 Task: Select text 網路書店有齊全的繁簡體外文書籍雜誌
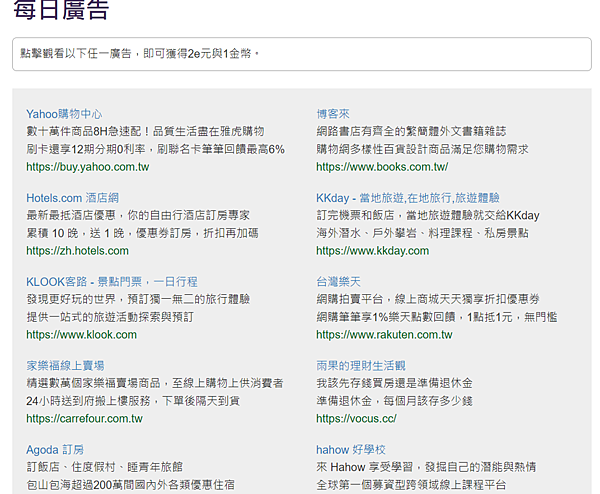click(x=411, y=132)
